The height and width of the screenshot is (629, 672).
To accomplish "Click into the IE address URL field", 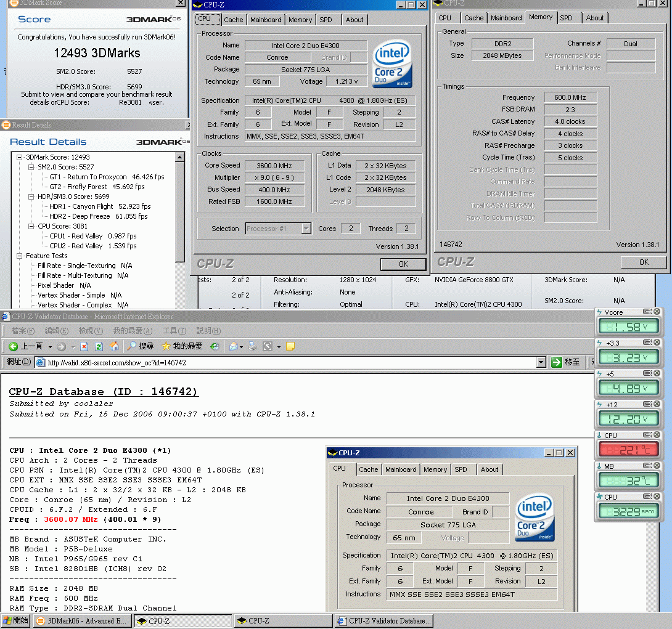I will (291, 362).
